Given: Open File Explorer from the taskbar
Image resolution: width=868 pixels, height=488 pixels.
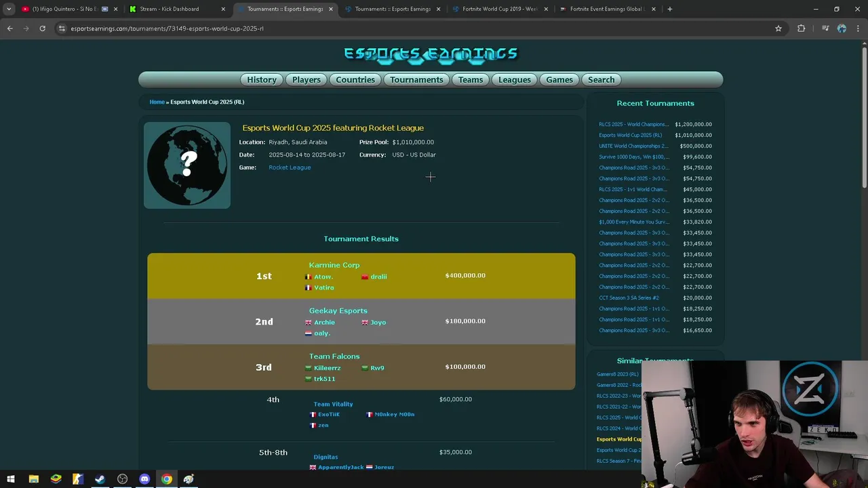Looking at the screenshot, I should pyautogui.click(x=33, y=479).
